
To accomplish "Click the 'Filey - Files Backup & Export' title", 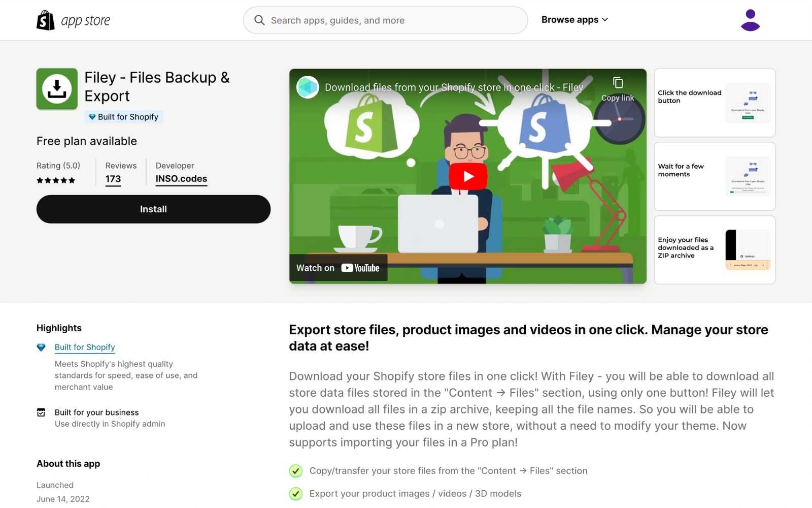I will tap(157, 87).
